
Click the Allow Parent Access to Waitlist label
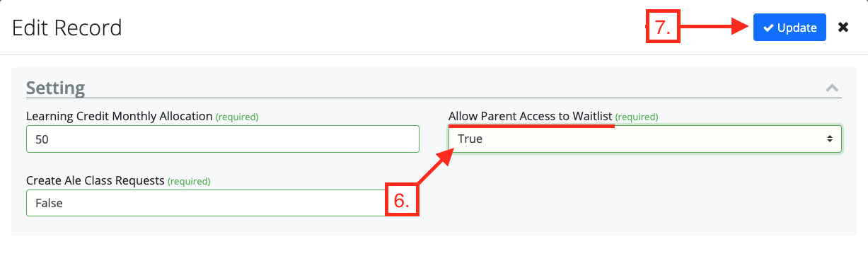coord(530,116)
